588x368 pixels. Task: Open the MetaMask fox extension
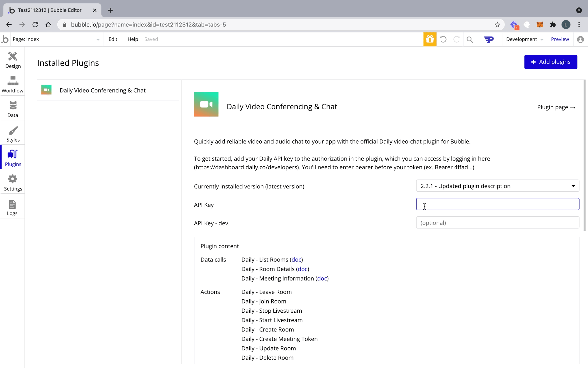(x=540, y=25)
